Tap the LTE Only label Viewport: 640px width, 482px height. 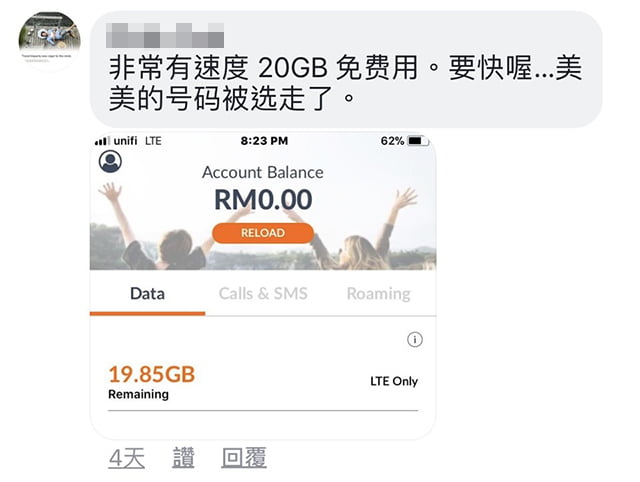394,381
